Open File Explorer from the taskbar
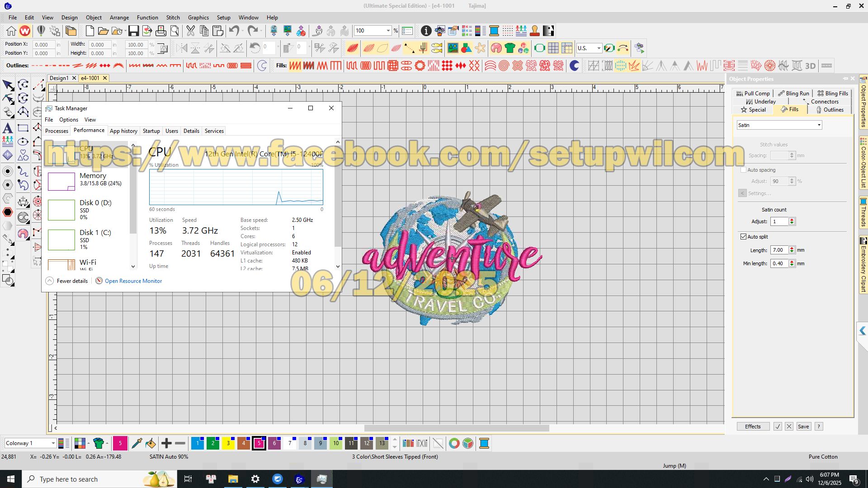The height and width of the screenshot is (488, 868). pyautogui.click(x=233, y=479)
